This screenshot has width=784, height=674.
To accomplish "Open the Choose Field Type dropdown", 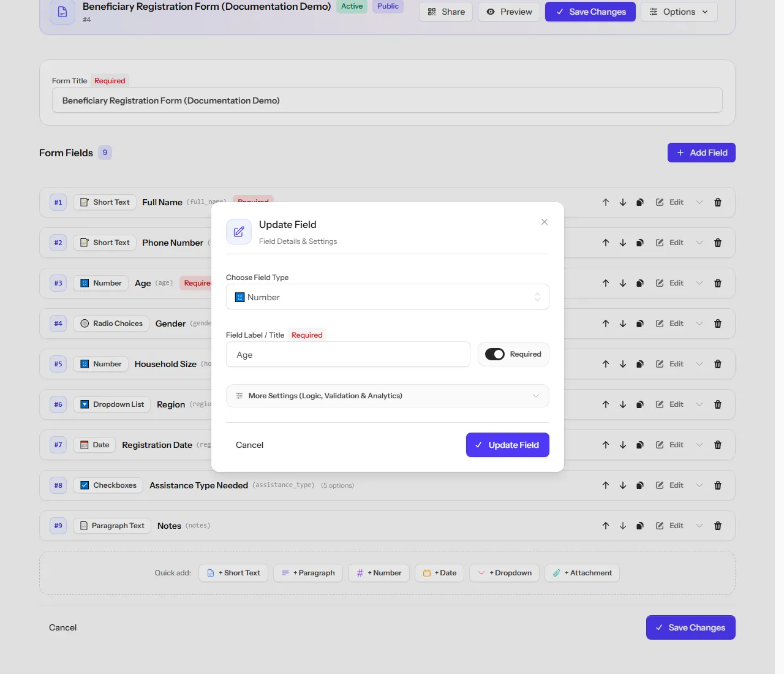I will 388,297.
